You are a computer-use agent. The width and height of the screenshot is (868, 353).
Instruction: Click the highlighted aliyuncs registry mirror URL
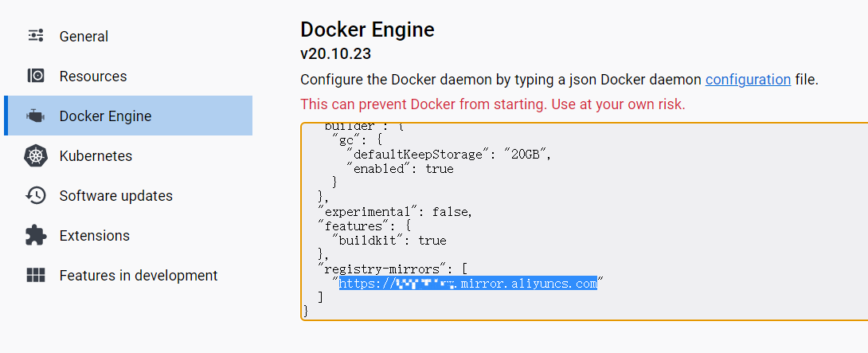[x=467, y=284]
